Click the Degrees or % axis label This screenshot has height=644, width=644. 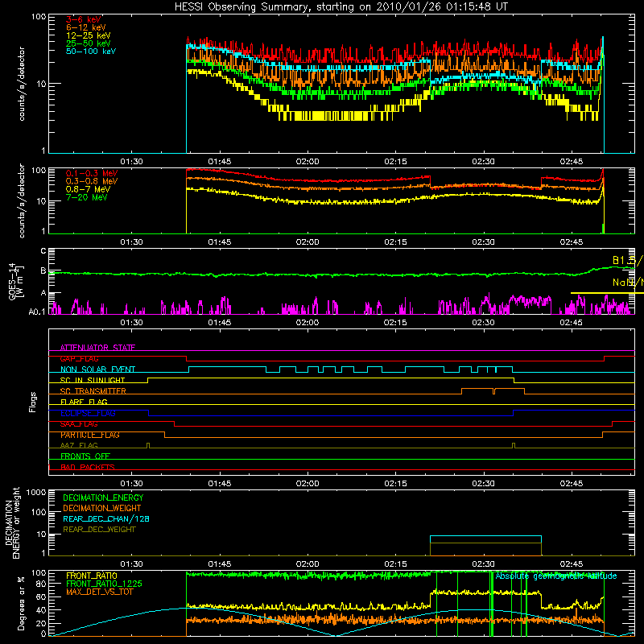point(21,603)
